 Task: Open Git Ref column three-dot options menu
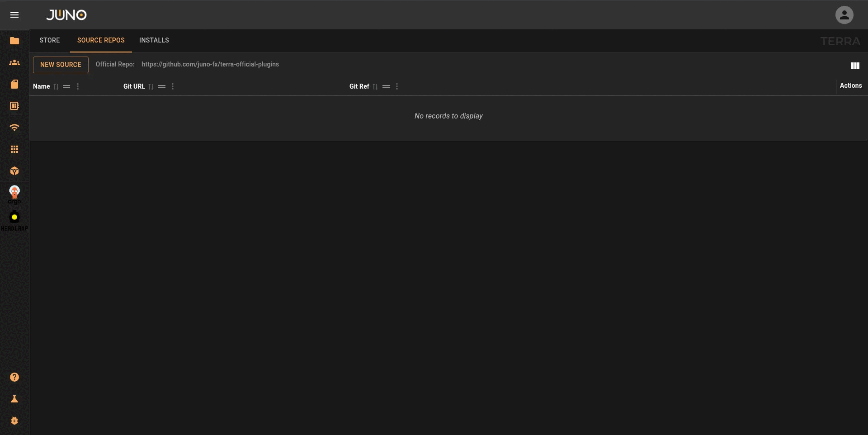coord(397,86)
